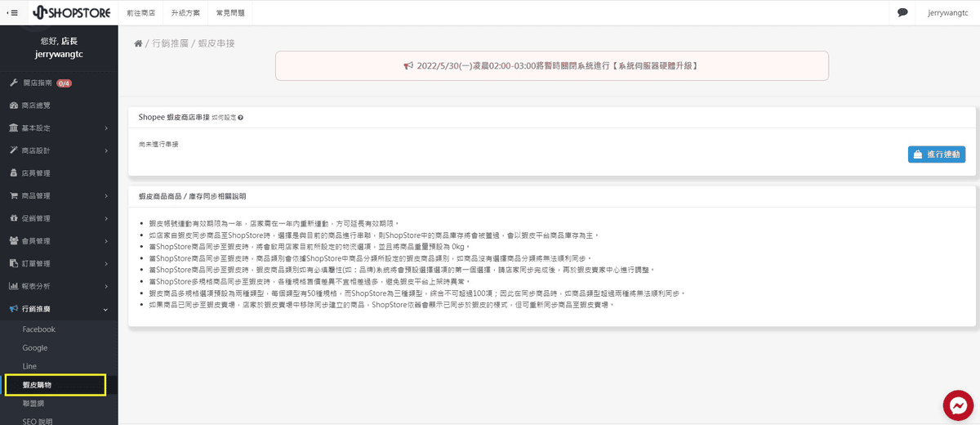Image resolution: width=980 pixels, height=425 pixels.
Task: Open 商店總覽 via its dashboard gauge icon
Action: [x=14, y=105]
